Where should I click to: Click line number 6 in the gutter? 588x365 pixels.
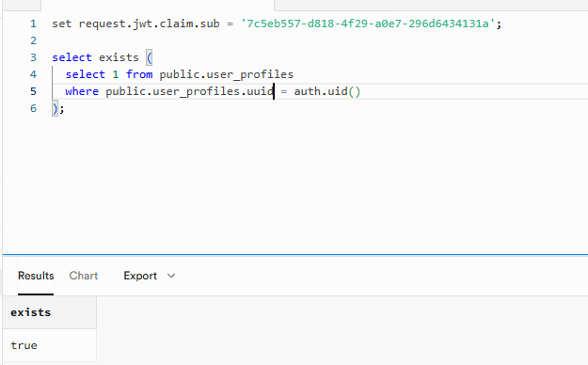[x=33, y=108]
